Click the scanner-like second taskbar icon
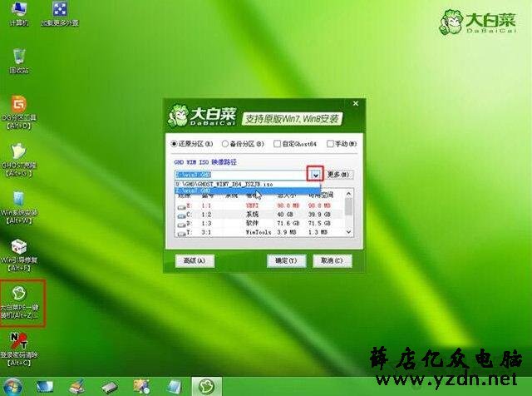The image size is (532, 396). [77, 387]
